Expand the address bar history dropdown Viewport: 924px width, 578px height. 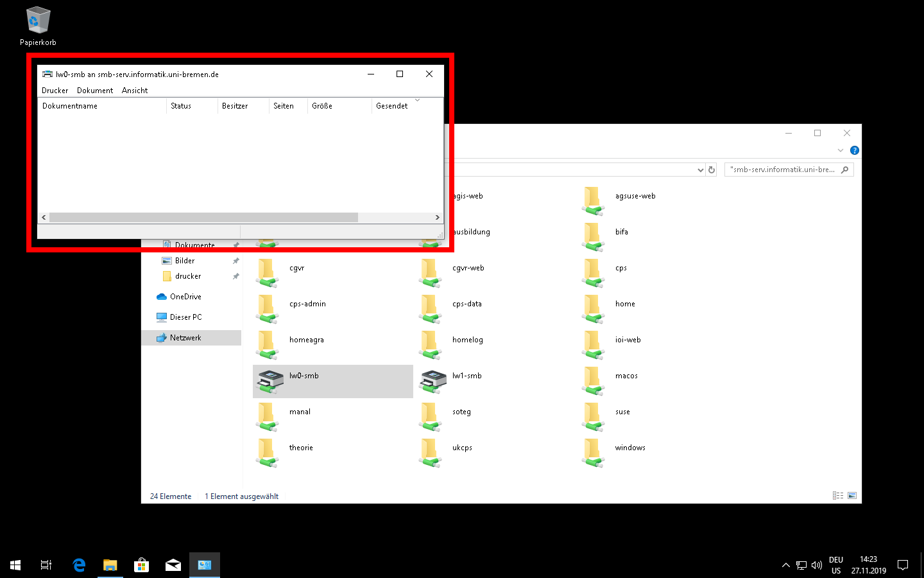[x=700, y=170]
